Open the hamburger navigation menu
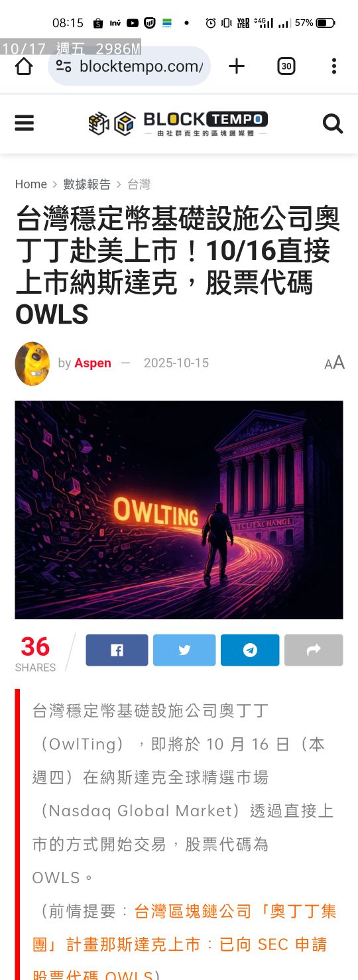Image resolution: width=358 pixels, height=980 pixels. point(25,123)
